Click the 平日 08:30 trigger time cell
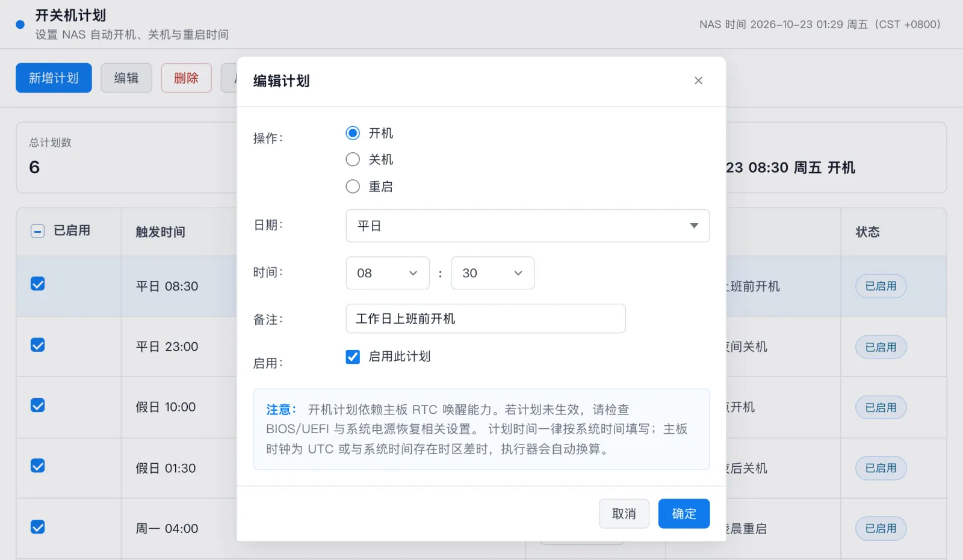Viewport: 963px width, 560px height. click(167, 286)
